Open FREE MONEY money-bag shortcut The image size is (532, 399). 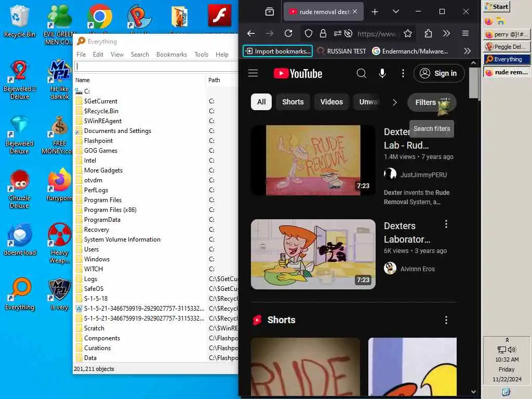tap(58, 135)
